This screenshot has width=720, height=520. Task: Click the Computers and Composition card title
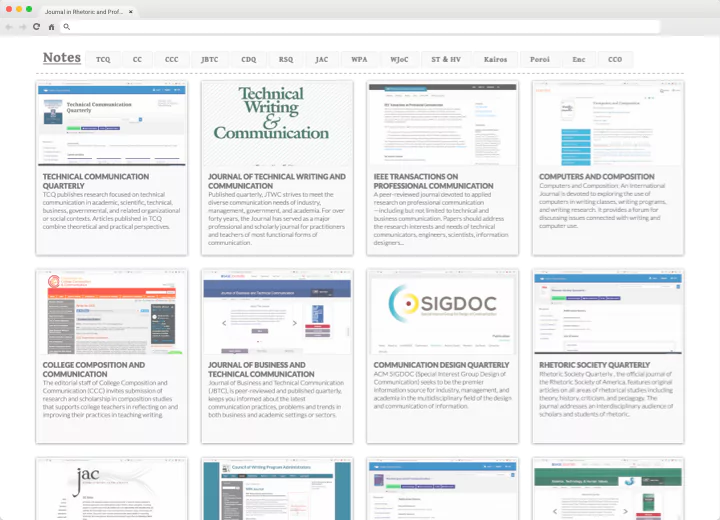coord(597,176)
